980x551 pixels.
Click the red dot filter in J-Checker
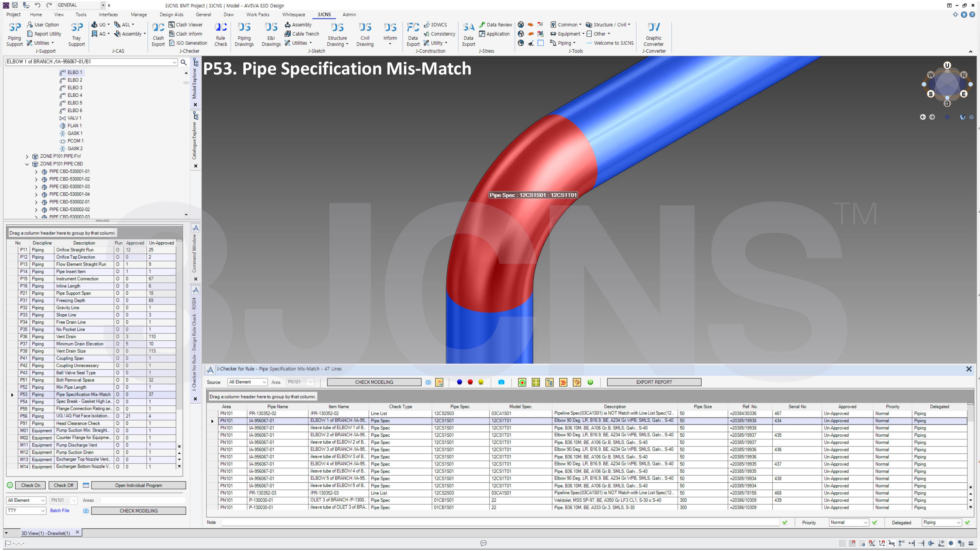tap(470, 382)
